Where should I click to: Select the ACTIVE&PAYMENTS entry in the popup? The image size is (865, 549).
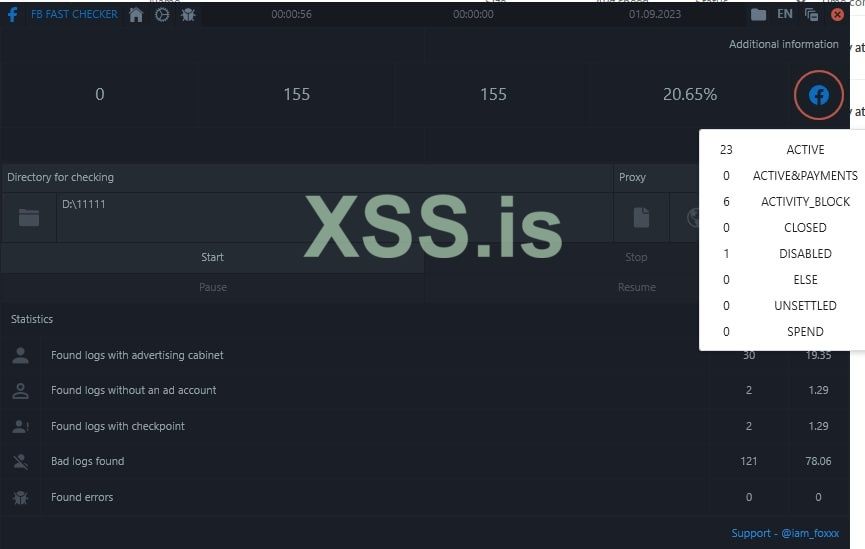pyautogui.click(x=805, y=175)
